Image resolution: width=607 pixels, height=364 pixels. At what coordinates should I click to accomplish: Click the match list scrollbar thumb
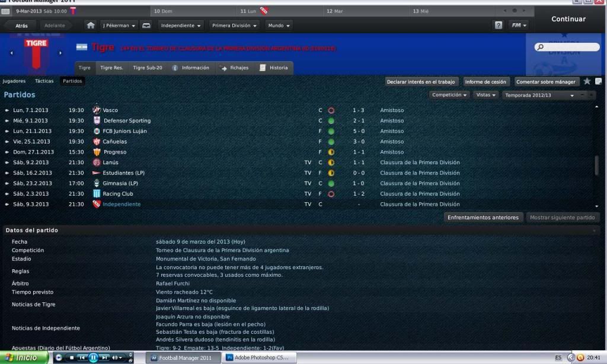[x=596, y=165]
